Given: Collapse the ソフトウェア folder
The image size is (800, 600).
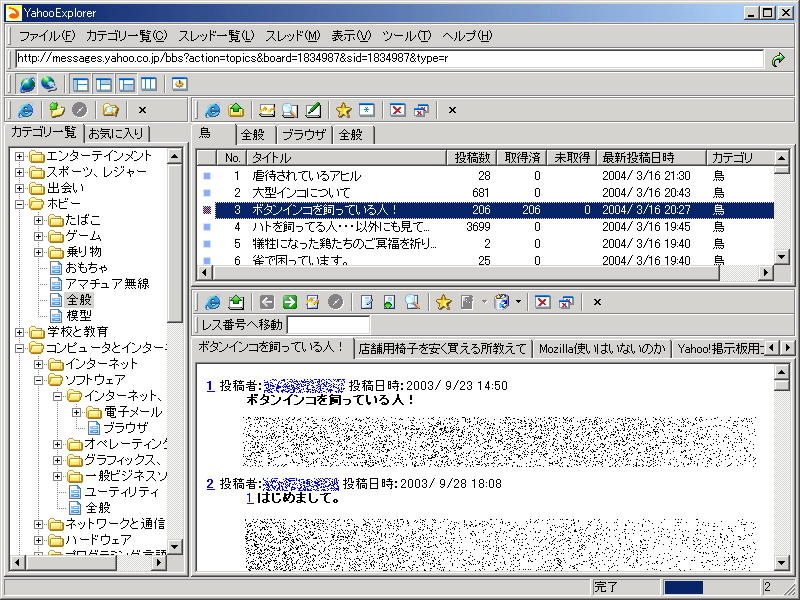Looking at the screenshot, I should click(x=38, y=380).
